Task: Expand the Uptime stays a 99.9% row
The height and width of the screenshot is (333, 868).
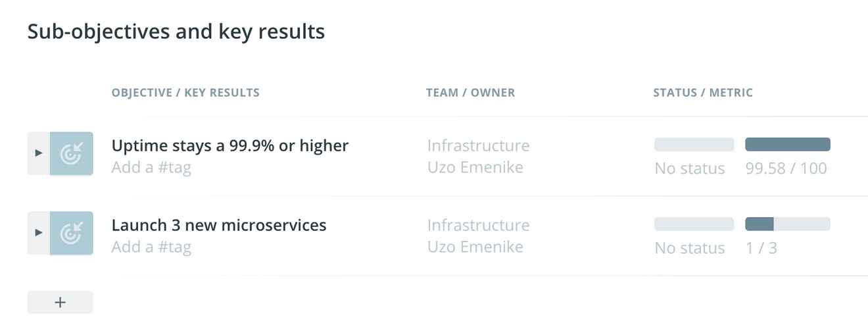Action: pos(38,153)
